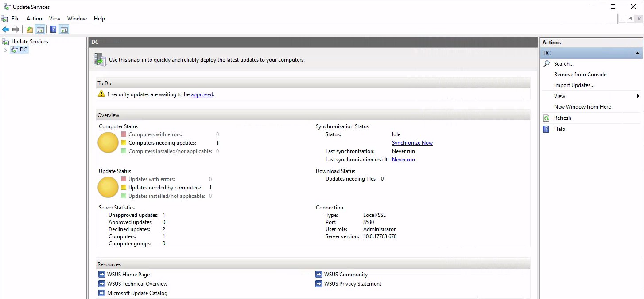
Task: Click the Search magnifier icon in Actions
Action: pos(547,64)
